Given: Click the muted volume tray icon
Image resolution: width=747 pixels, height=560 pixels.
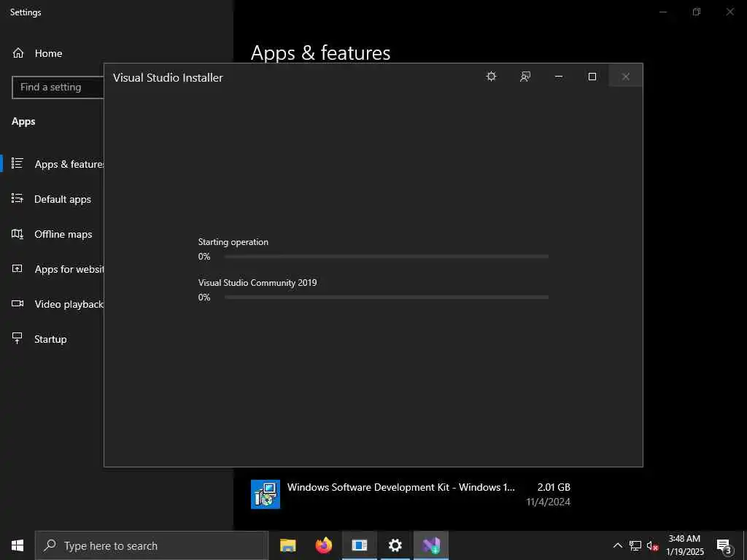Looking at the screenshot, I should tap(653, 545).
